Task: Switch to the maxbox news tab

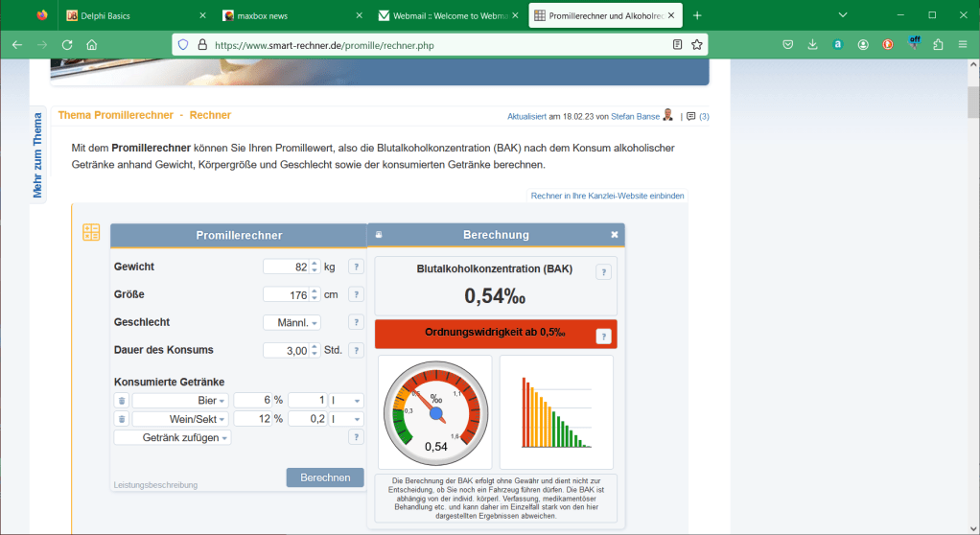Action: pos(290,15)
